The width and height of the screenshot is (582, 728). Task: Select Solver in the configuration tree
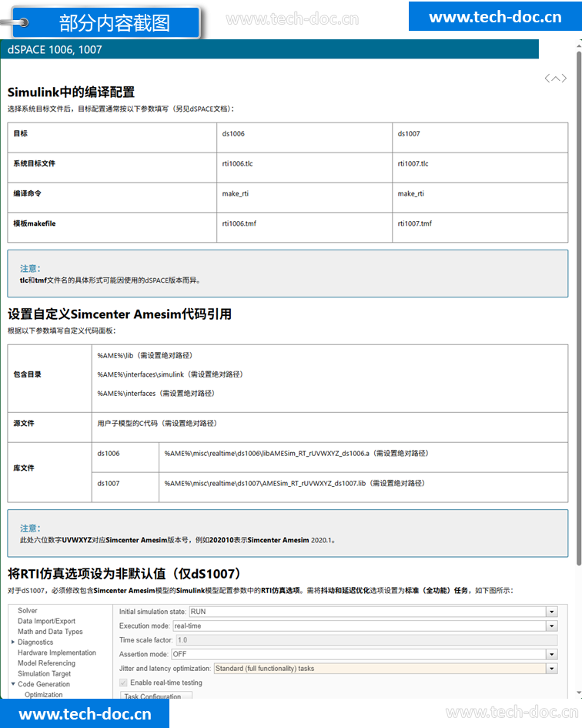pos(28,611)
